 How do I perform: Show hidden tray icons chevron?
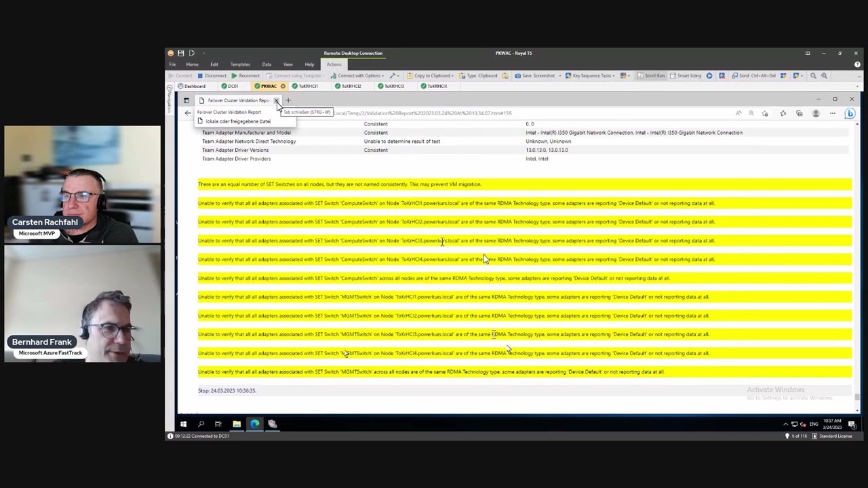click(x=785, y=424)
